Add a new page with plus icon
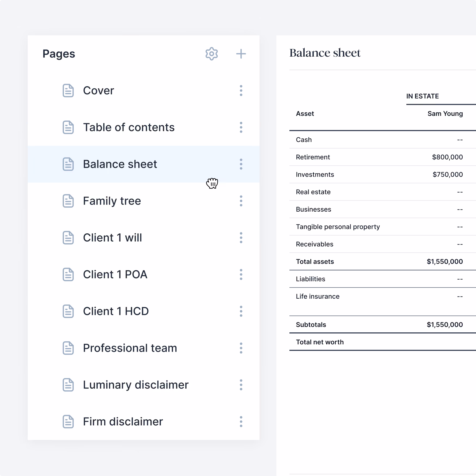Image resolution: width=476 pixels, height=476 pixels. [241, 54]
